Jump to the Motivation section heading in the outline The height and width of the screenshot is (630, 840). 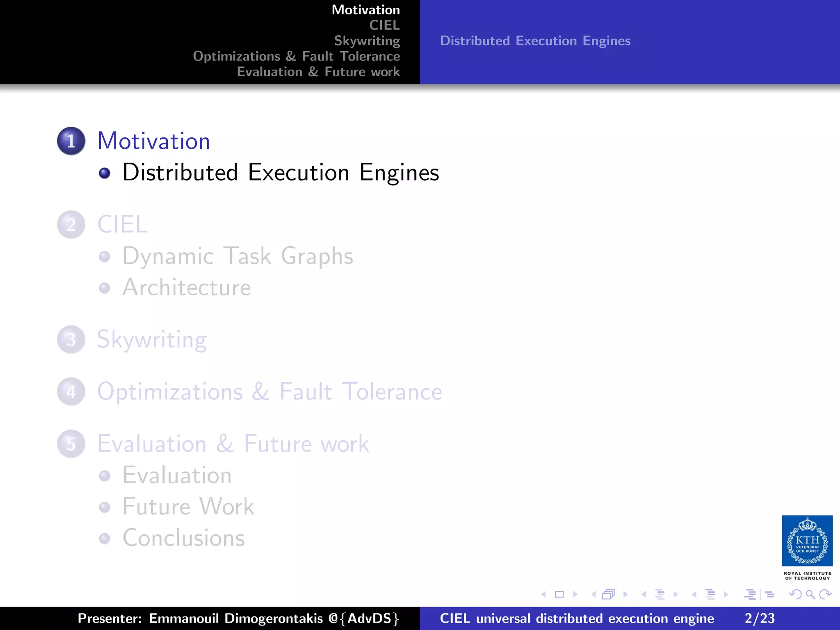pos(154,141)
